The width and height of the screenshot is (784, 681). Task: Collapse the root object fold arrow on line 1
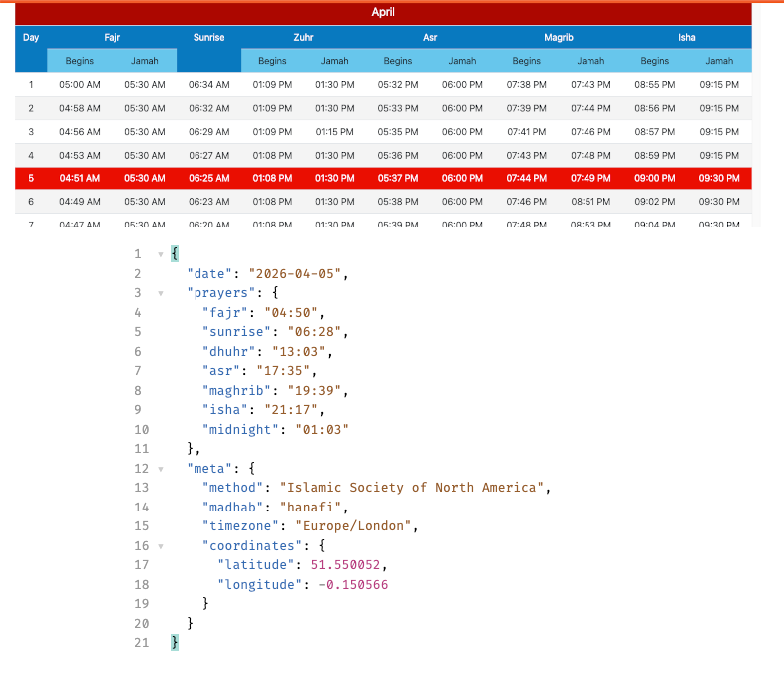pyautogui.click(x=161, y=254)
